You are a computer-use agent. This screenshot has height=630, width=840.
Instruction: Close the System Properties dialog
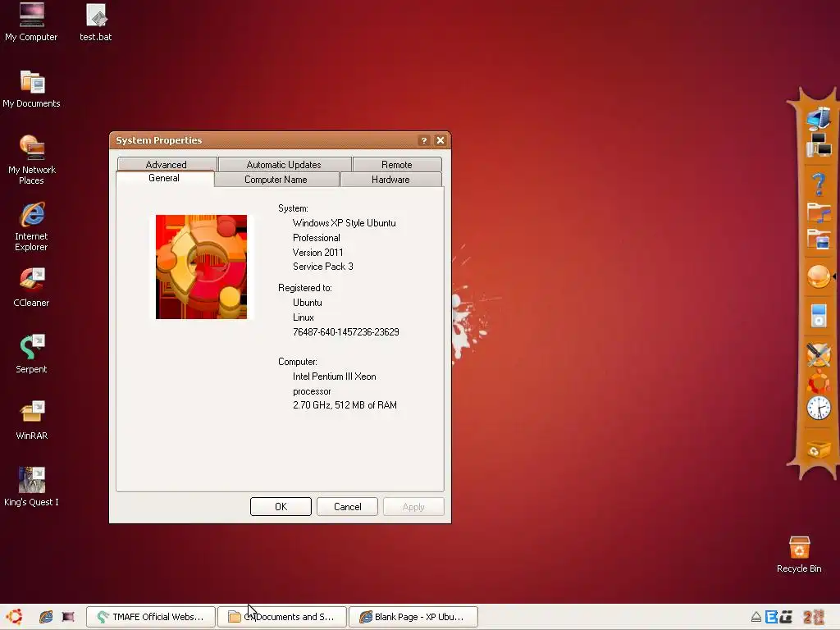click(441, 140)
